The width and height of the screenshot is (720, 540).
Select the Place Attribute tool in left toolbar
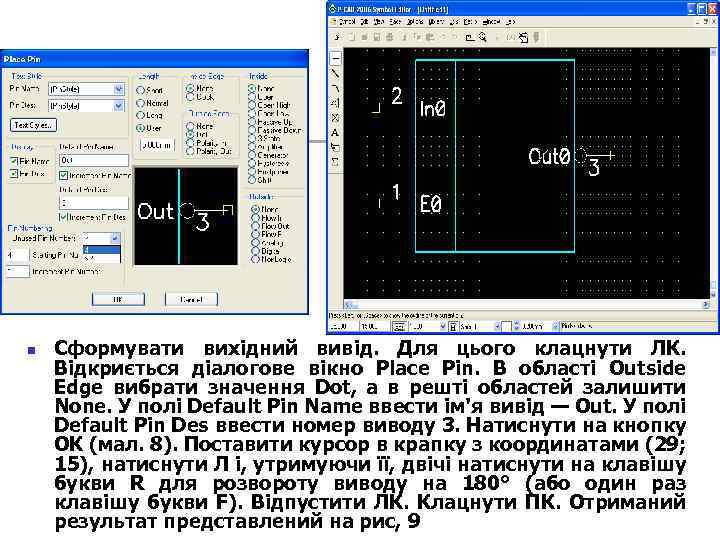coord(336,147)
